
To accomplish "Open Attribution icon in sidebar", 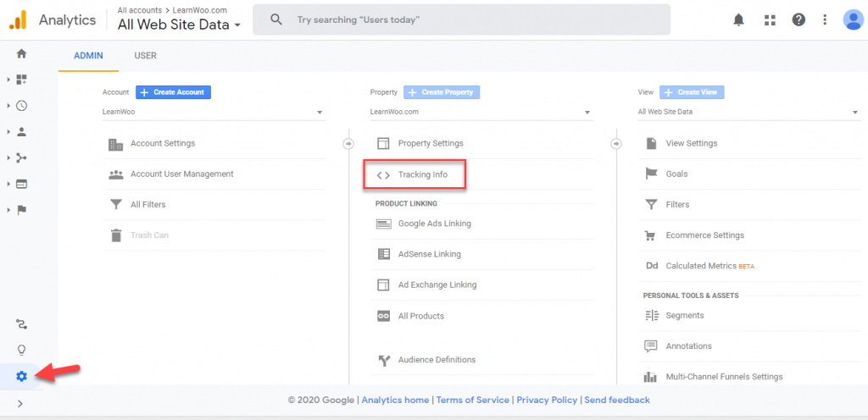I will pyautogui.click(x=21, y=323).
